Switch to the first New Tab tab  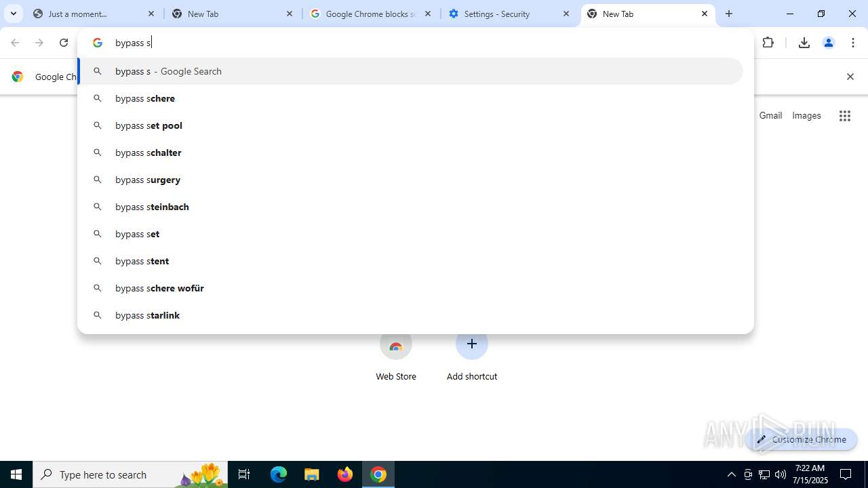click(233, 14)
